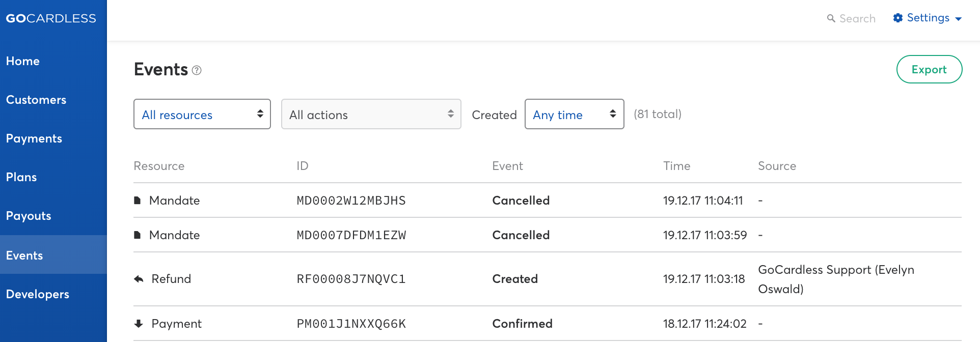
Task: Click the ID column header
Action: tap(303, 166)
